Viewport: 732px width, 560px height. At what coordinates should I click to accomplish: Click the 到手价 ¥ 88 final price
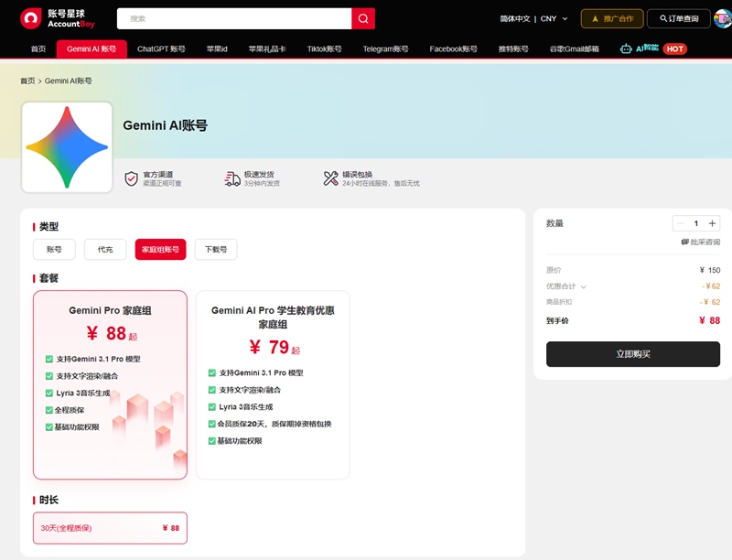pos(710,320)
